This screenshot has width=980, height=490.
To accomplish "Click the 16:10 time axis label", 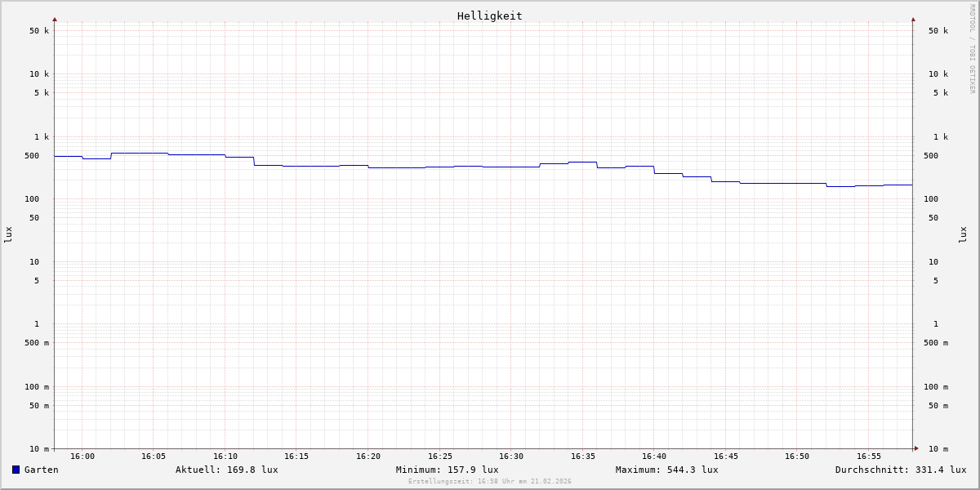I will point(225,457).
